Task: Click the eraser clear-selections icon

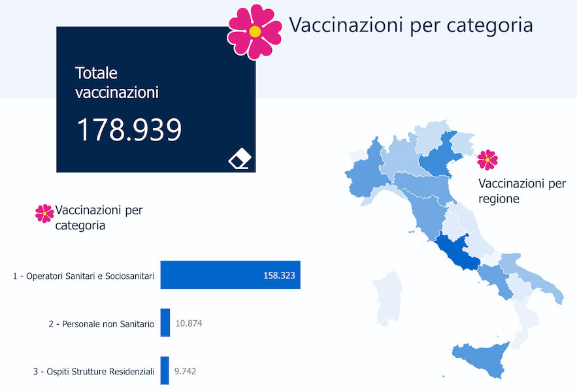Action: 240,159
